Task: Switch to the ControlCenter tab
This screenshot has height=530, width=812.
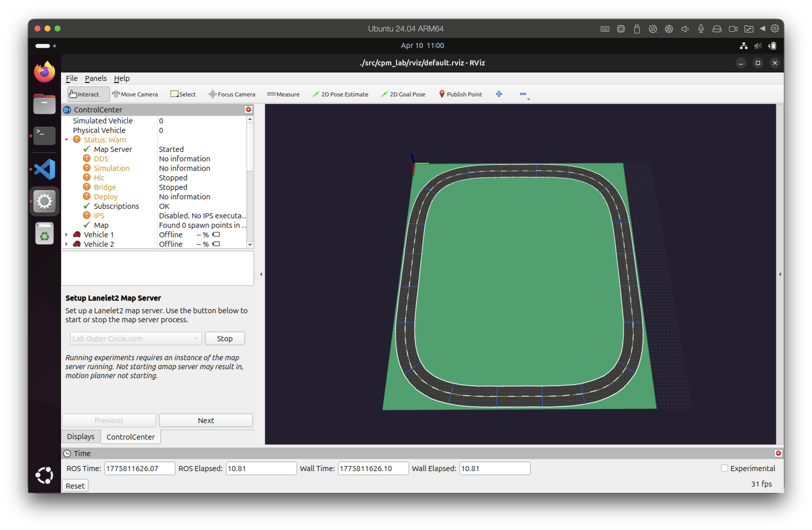Action: [x=130, y=437]
